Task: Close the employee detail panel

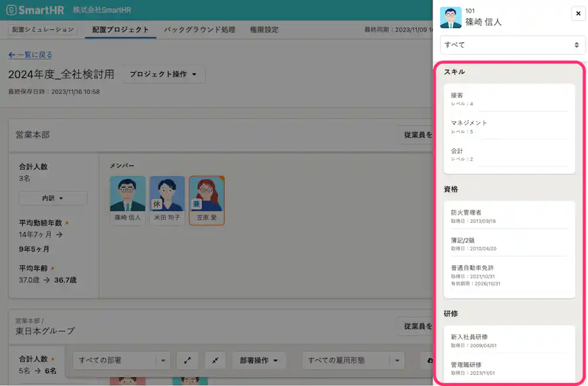Action: click(x=577, y=13)
